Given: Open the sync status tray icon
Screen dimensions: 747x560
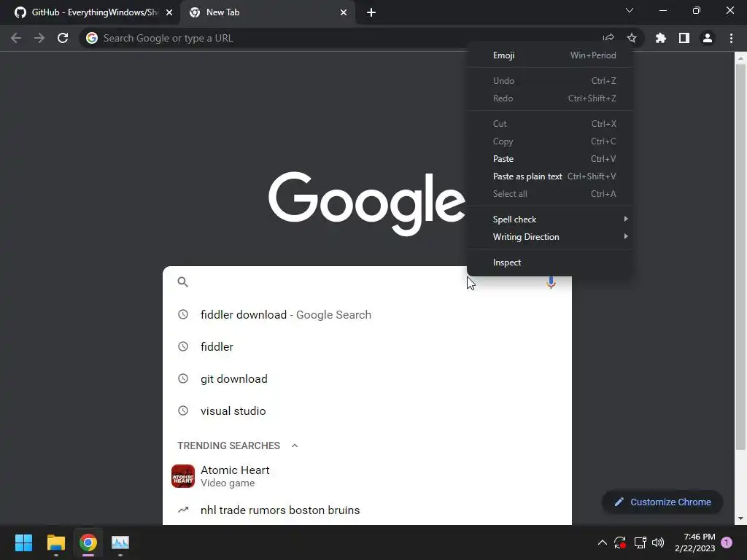Looking at the screenshot, I should pyautogui.click(x=620, y=542).
